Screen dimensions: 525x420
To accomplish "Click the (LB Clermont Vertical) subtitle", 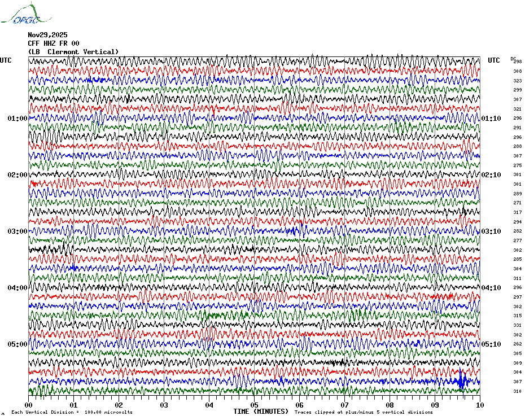I will (73, 52).
